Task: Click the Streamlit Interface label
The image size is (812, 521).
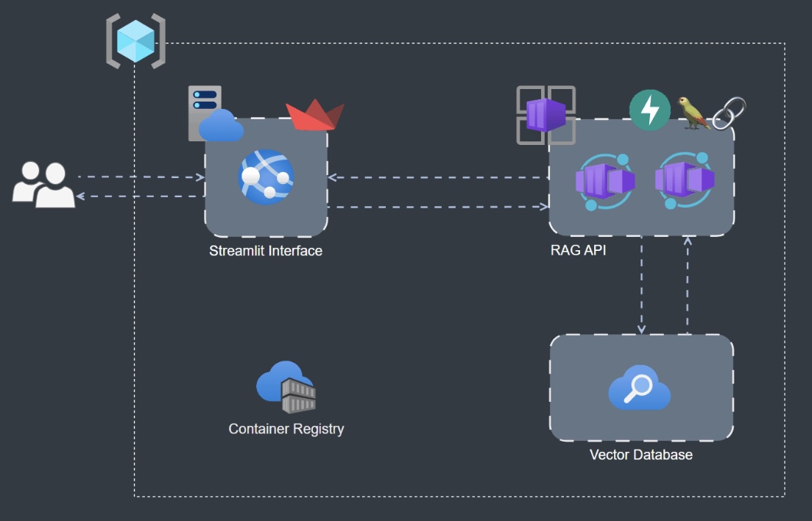Action: 266,251
